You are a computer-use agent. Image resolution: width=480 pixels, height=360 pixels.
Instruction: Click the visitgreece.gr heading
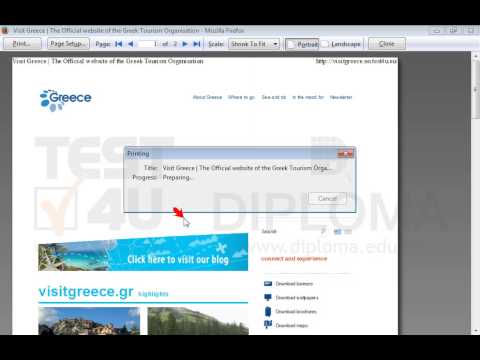tap(86, 292)
